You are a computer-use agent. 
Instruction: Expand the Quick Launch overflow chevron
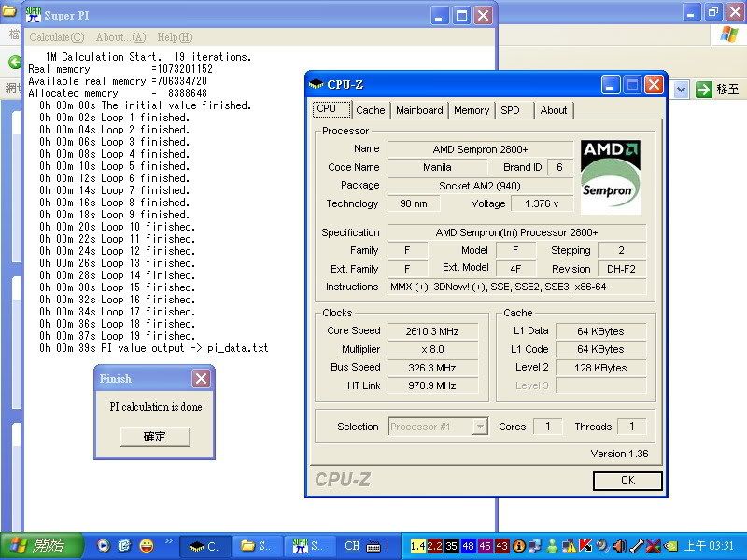tap(168, 541)
